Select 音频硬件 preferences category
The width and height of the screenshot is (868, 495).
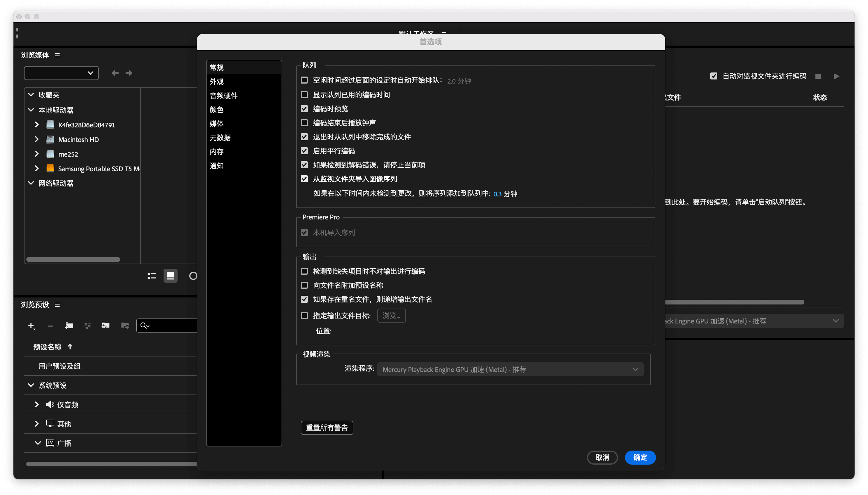pyautogui.click(x=223, y=96)
